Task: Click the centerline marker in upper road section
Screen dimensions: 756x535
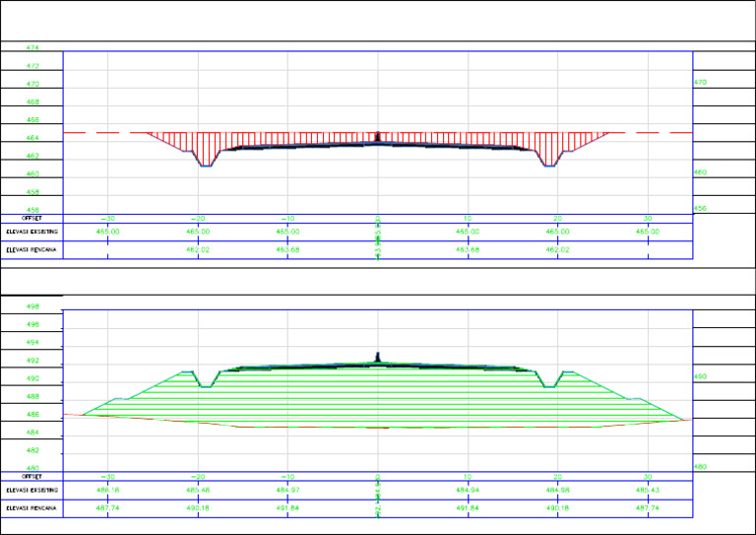Action: (x=379, y=136)
